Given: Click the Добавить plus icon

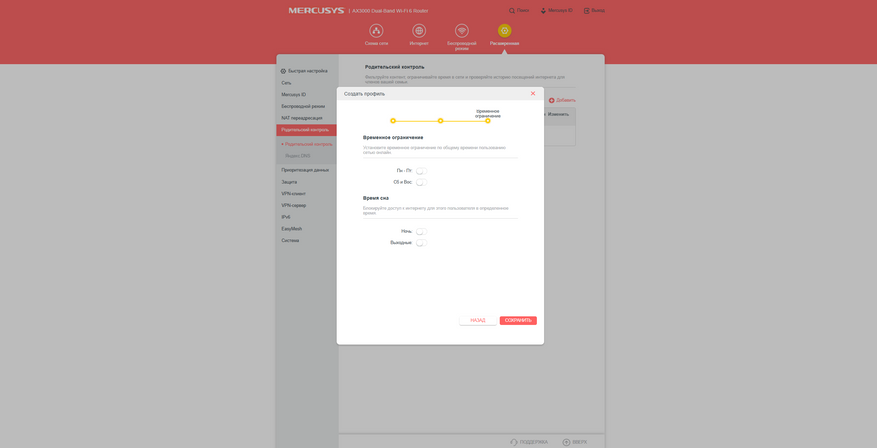Looking at the screenshot, I should 551,100.
